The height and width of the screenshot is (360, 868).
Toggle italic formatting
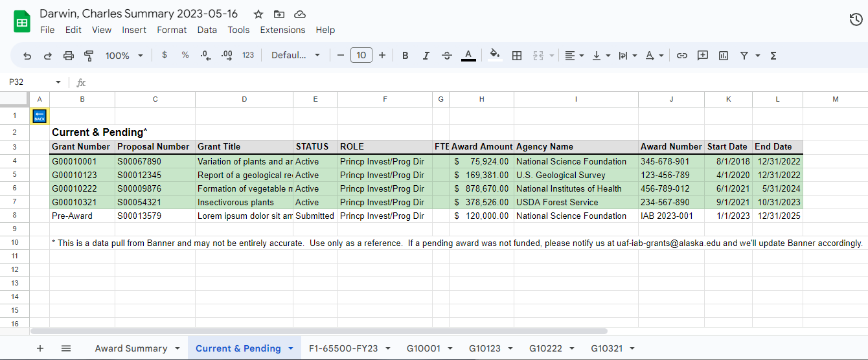tap(426, 56)
